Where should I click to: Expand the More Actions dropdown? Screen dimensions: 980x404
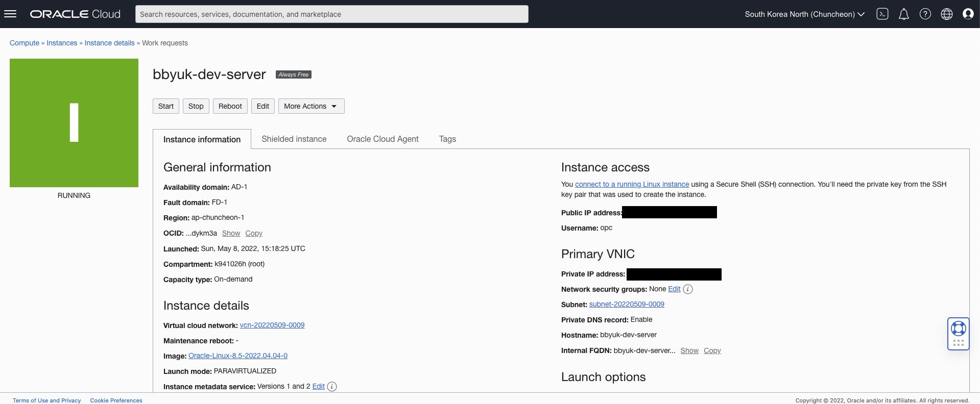pyautogui.click(x=312, y=106)
